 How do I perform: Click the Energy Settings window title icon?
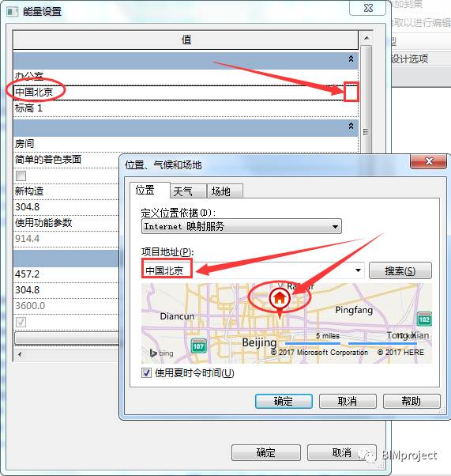pyautogui.click(x=13, y=12)
